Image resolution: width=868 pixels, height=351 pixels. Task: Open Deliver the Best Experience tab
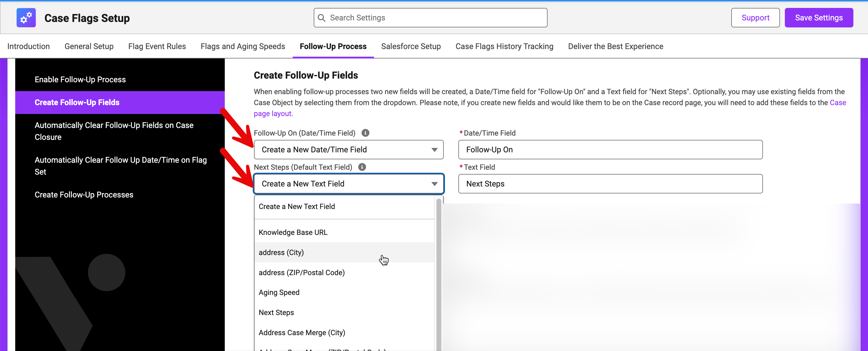click(x=615, y=46)
